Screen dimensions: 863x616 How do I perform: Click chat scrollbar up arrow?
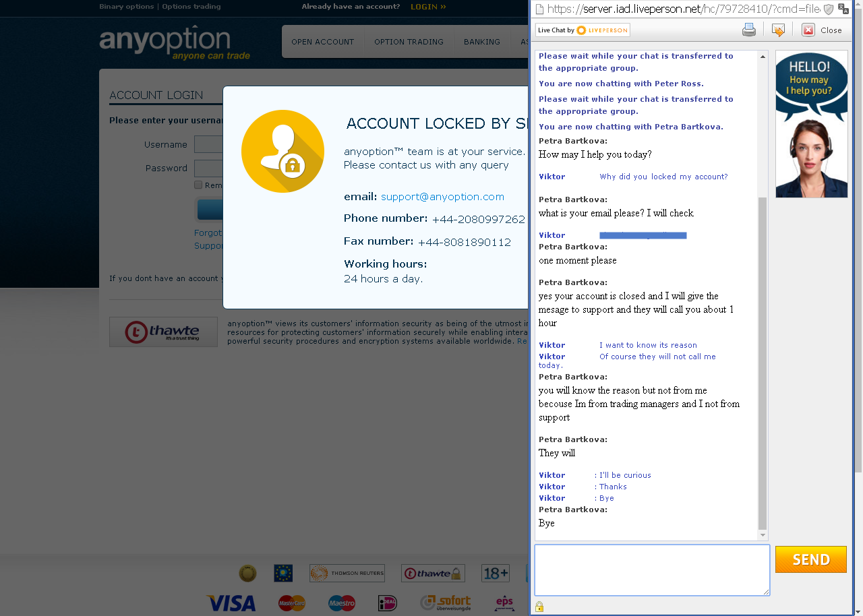(763, 56)
